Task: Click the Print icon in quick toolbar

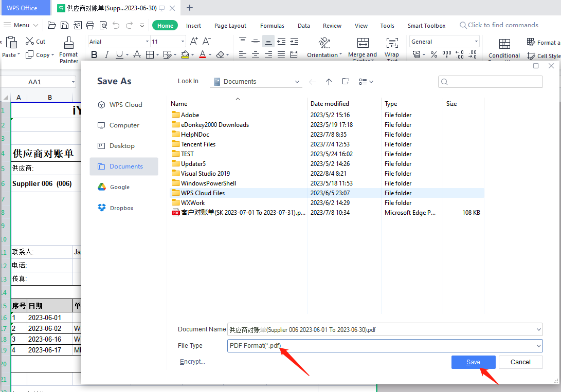Action: [x=91, y=25]
